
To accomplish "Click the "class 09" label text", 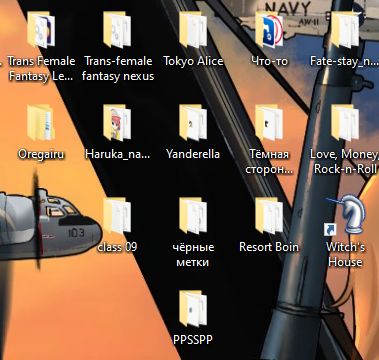I will [117, 247].
